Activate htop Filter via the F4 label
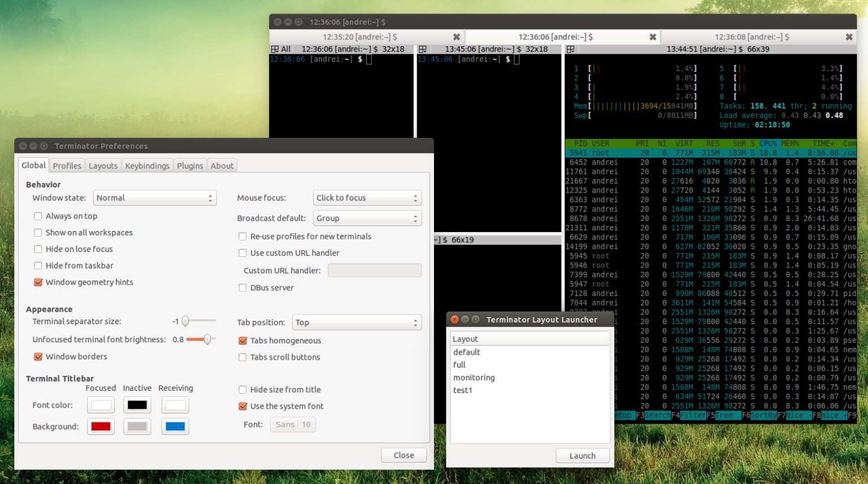Screen dimensions: 868x484 coord(693,415)
